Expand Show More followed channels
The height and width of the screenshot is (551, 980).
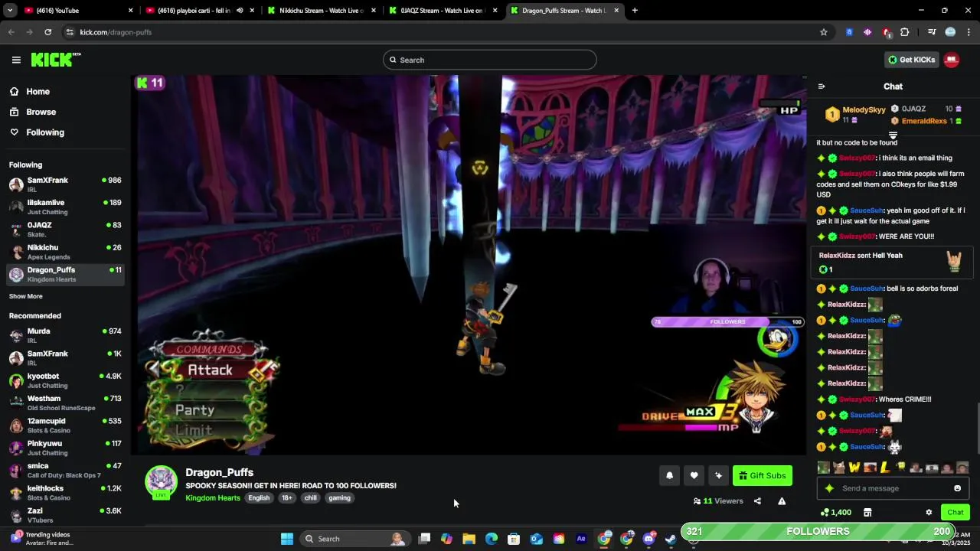point(26,296)
